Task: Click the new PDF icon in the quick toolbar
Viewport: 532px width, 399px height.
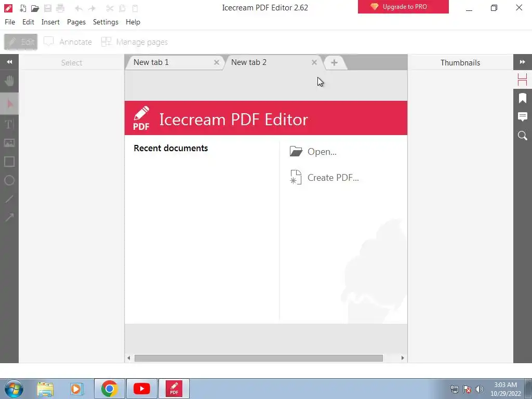Action: click(x=23, y=8)
